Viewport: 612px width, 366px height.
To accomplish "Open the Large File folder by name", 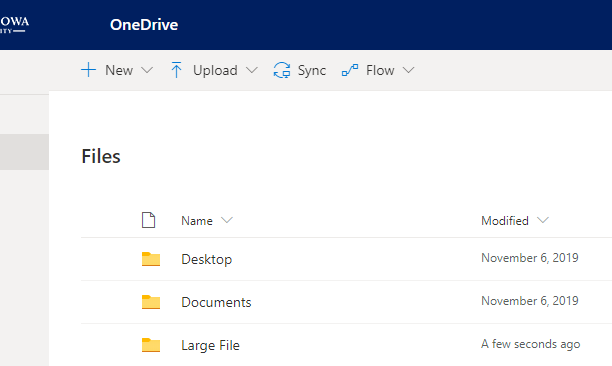I will pyautogui.click(x=210, y=345).
